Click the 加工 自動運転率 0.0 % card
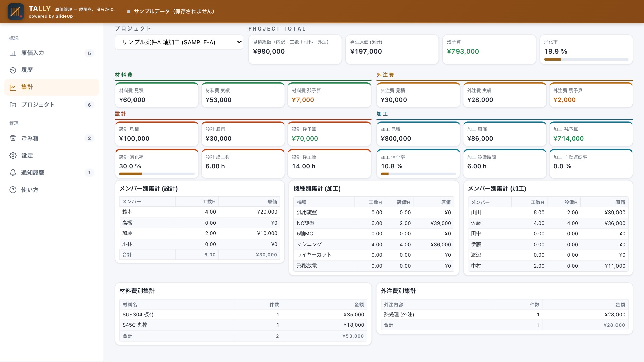 tap(591, 164)
